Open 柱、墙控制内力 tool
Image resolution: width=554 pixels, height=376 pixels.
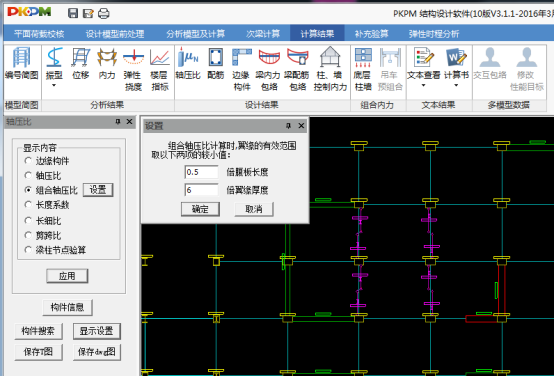click(330, 69)
